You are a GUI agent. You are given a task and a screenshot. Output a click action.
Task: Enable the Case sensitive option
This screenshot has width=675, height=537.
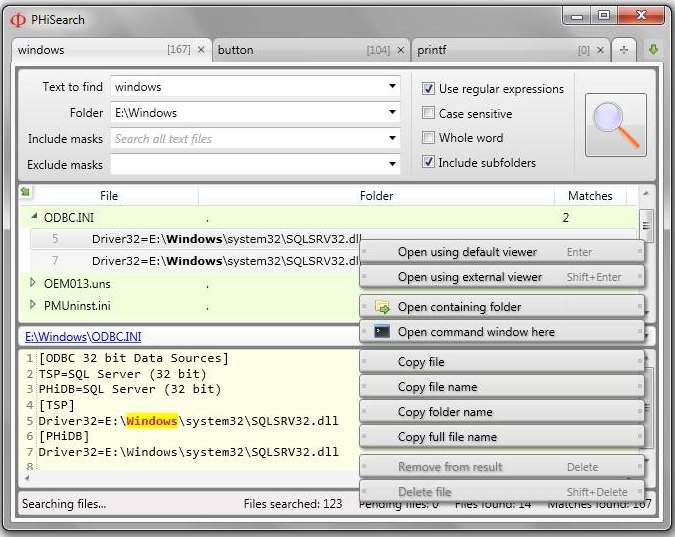[x=428, y=114]
